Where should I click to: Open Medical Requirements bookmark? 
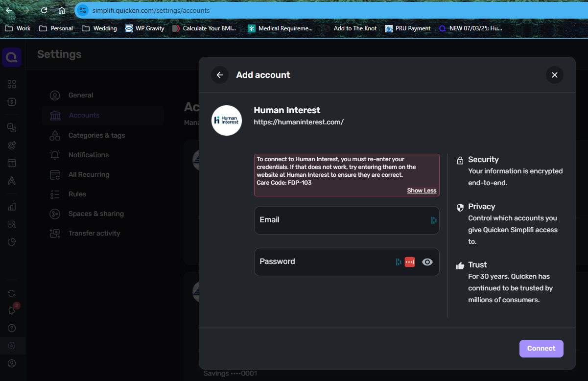point(280,28)
